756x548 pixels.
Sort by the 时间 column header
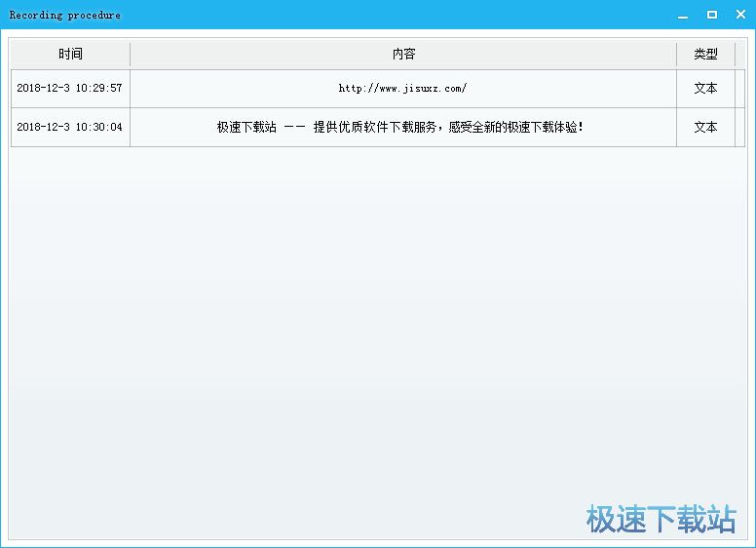coord(70,55)
